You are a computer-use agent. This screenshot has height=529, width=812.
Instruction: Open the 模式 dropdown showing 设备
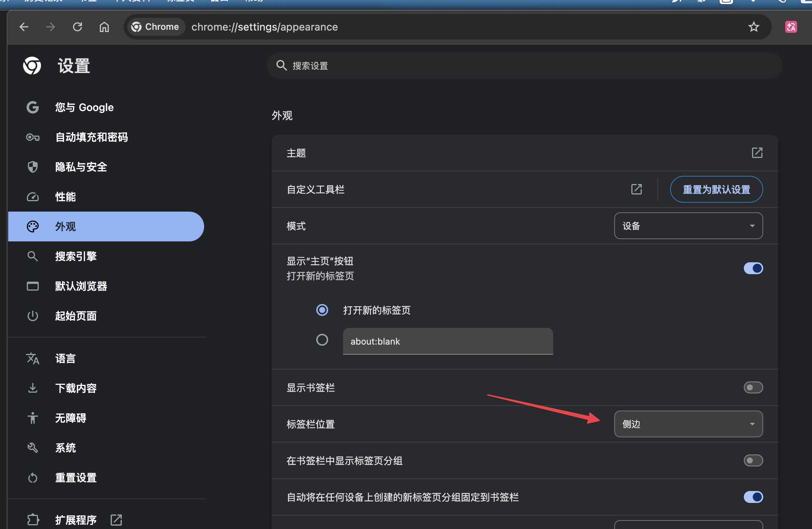point(688,226)
